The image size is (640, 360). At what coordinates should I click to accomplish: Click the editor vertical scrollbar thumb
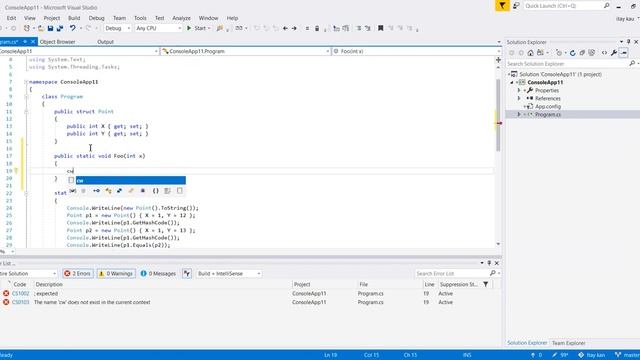(498, 115)
